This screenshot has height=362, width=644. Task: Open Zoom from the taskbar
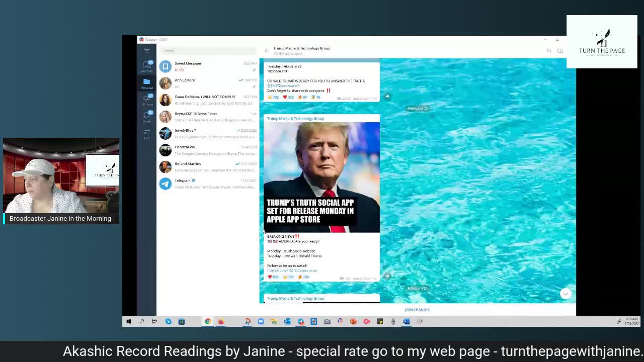click(261, 321)
